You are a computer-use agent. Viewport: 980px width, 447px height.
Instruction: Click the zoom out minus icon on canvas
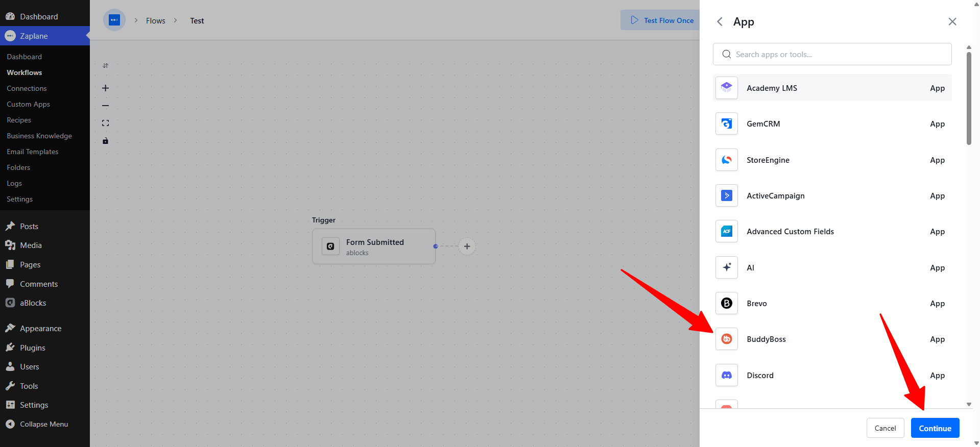pos(105,106)
